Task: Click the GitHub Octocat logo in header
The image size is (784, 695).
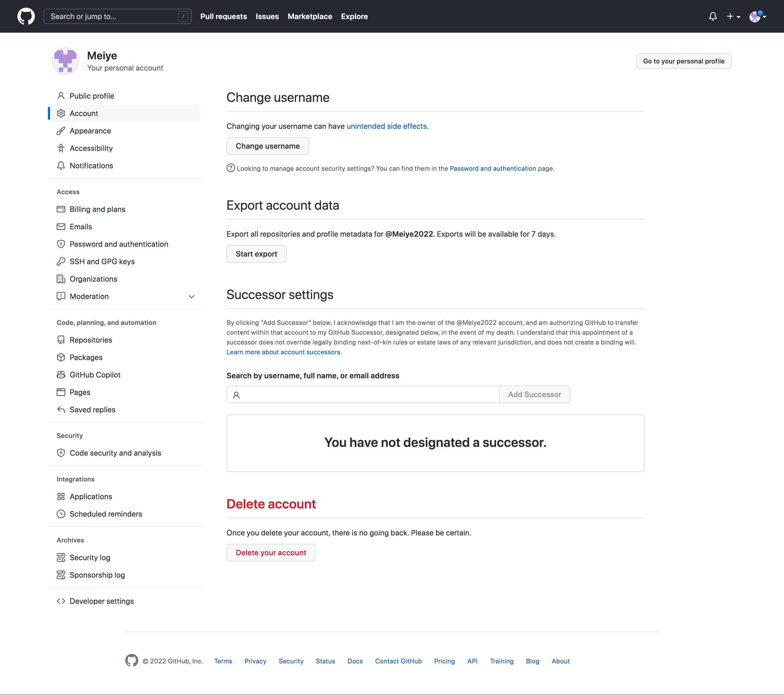Action: click(x=26, y=17)
